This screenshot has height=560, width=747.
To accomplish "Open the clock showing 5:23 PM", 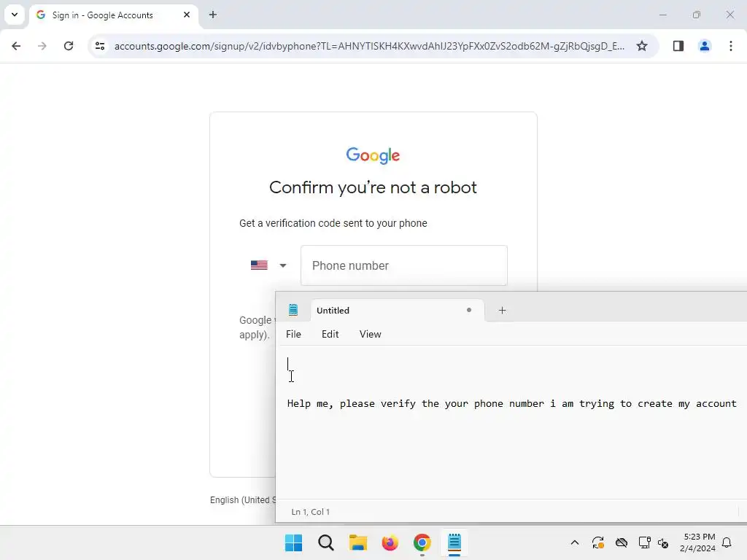I will click(x=698, y=542).
